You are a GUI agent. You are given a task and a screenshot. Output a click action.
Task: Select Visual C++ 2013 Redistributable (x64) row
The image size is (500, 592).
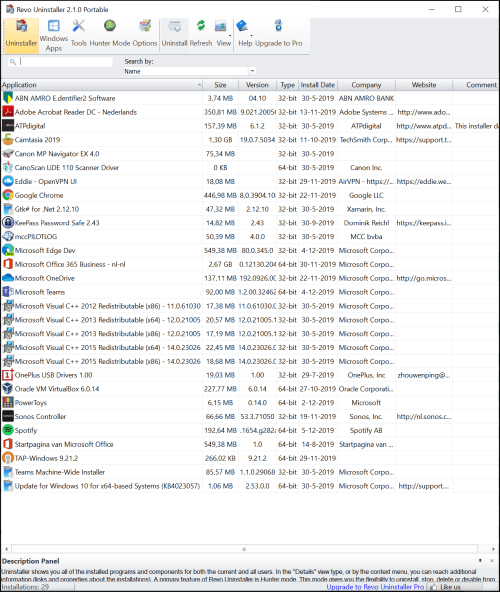pyautogui.click(x=249, y=320)
